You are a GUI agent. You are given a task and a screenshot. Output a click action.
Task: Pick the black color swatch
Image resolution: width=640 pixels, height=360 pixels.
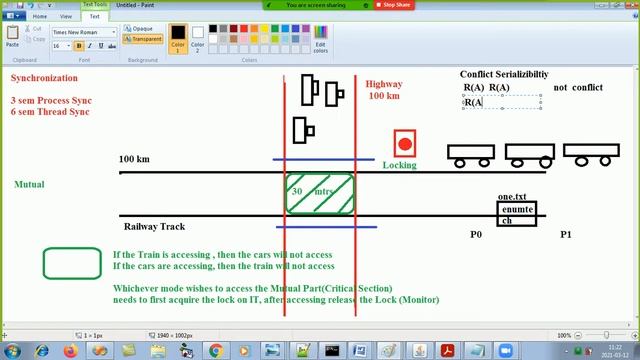pyautogui.click(x=213, y=29)
